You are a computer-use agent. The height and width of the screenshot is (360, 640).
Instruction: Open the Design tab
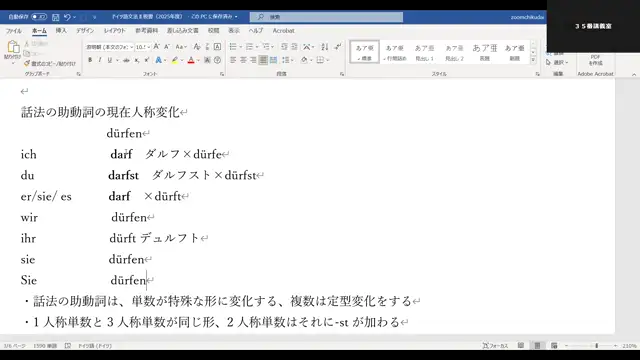(85, 31)
